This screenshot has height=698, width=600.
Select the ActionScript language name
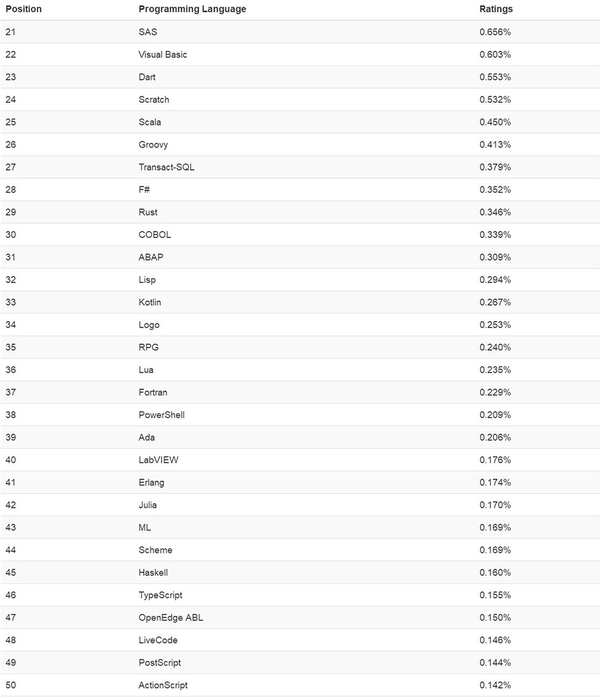[163, 685]
